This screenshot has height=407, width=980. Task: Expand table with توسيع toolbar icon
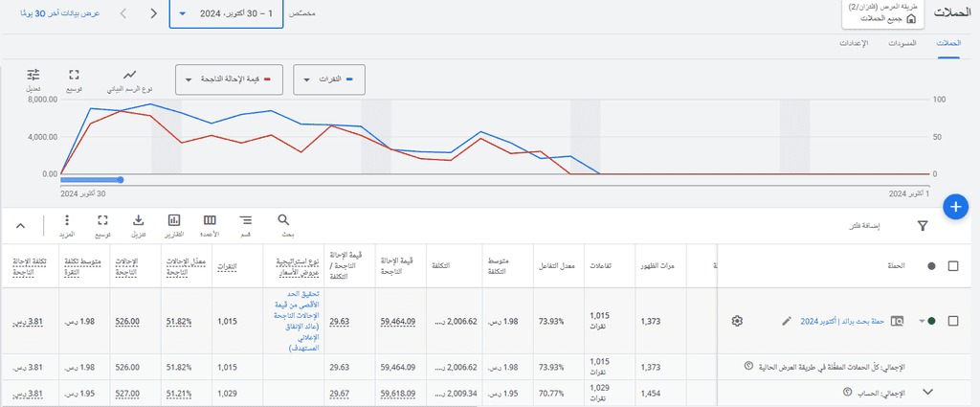pyautogui.click(x=103, y=220)
